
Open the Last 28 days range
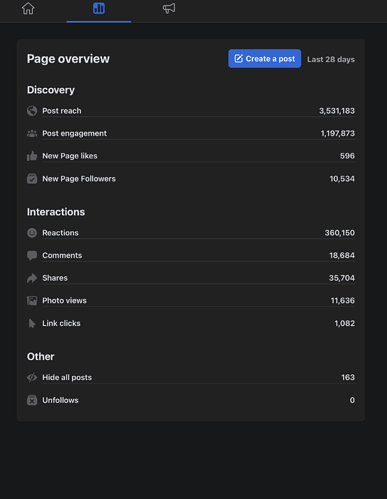click(x=331, y=59)
